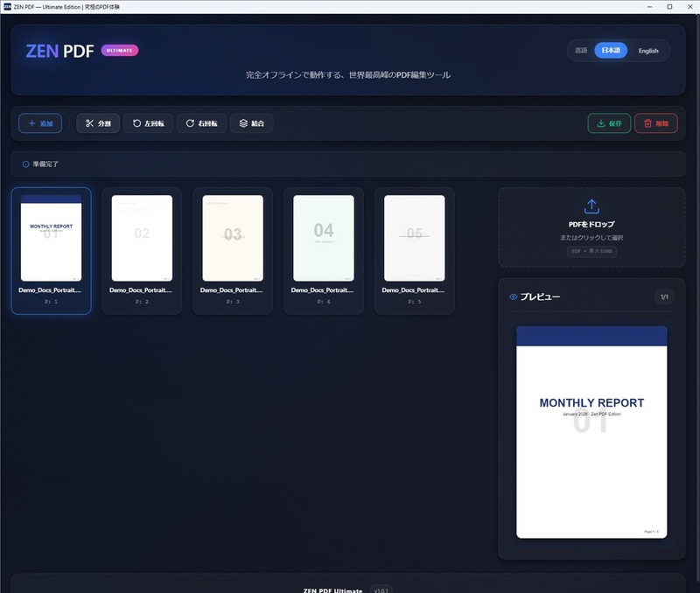Switch language to English
This screenshot has width=700, height=593.
tap(648, 51)
